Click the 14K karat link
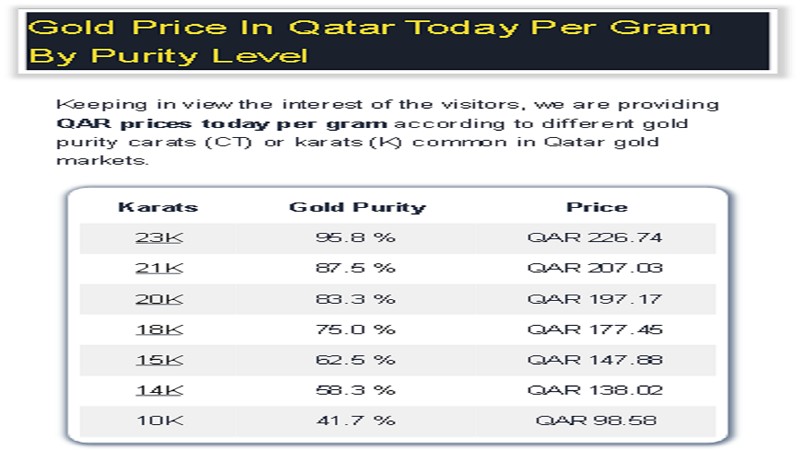The image size is (800, 450). (158, 389)
